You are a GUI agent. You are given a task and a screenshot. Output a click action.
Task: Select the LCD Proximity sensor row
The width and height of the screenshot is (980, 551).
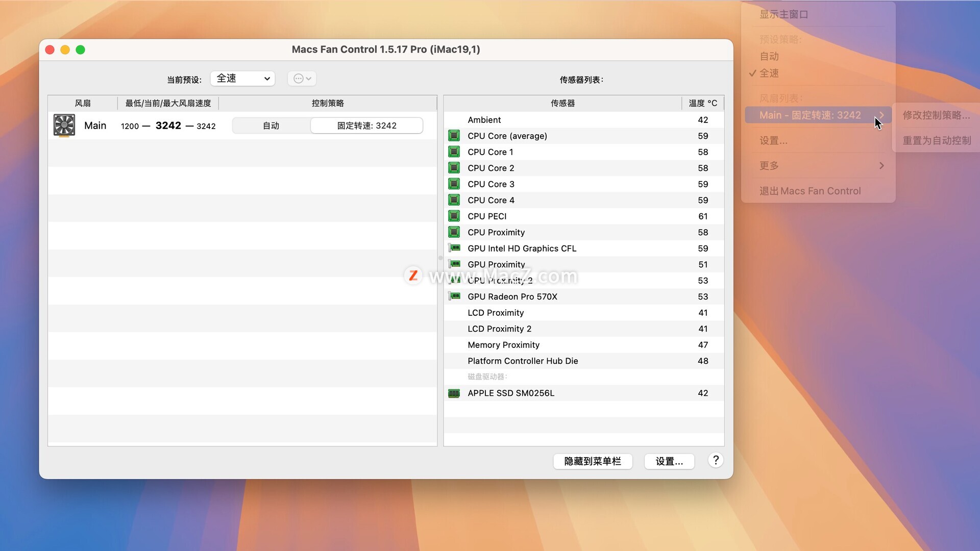click(584, 313)
